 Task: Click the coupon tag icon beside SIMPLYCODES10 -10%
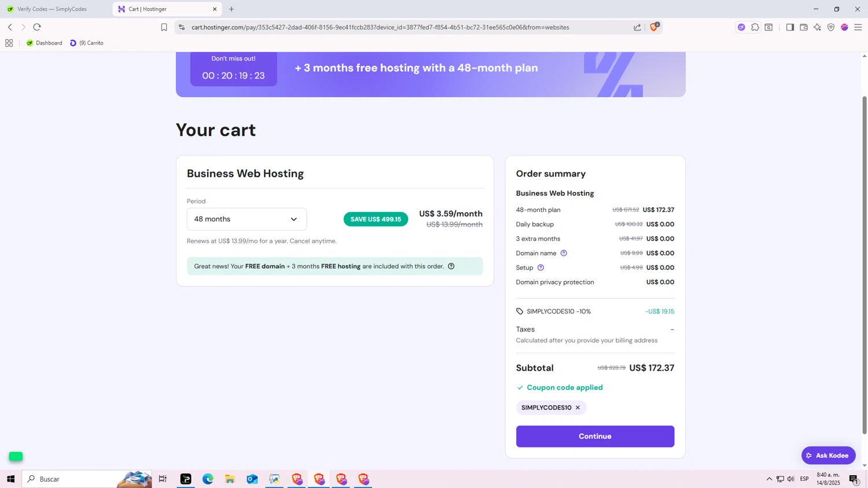520,311
